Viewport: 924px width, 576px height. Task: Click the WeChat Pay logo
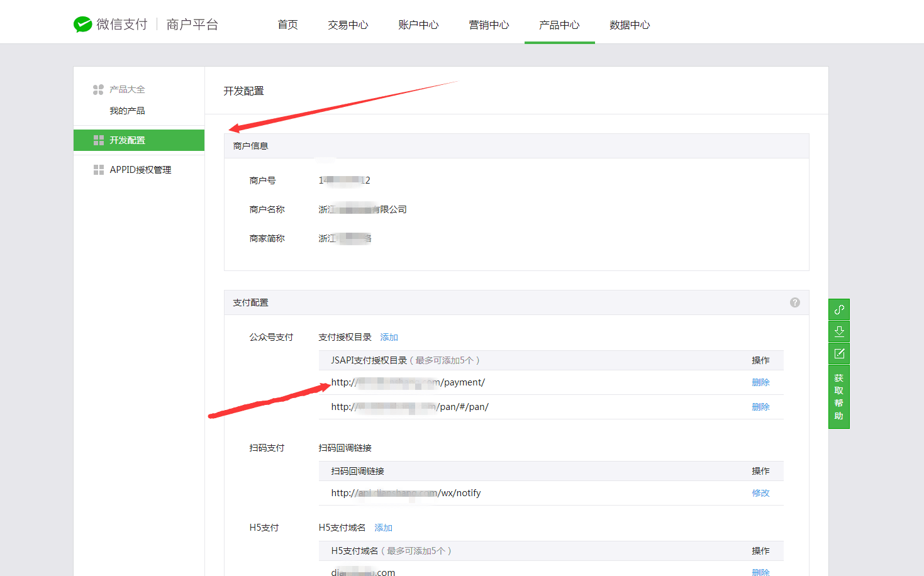84,24
